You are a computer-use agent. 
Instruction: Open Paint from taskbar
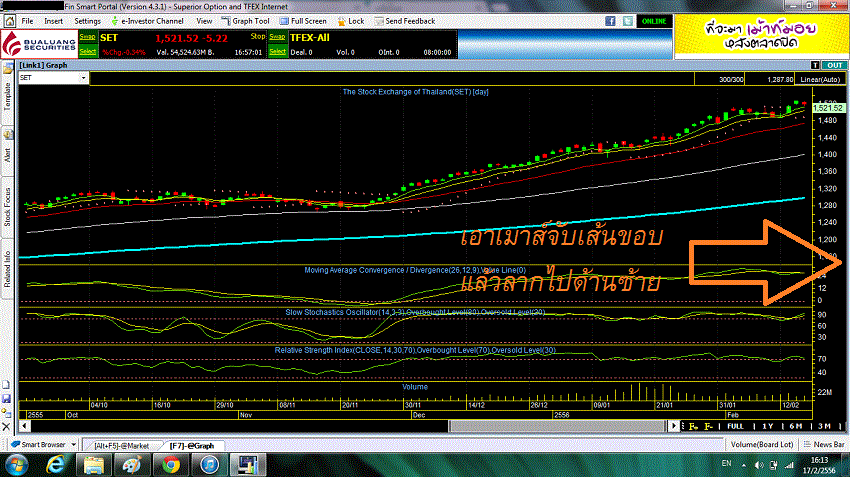[x=132, y=465]
